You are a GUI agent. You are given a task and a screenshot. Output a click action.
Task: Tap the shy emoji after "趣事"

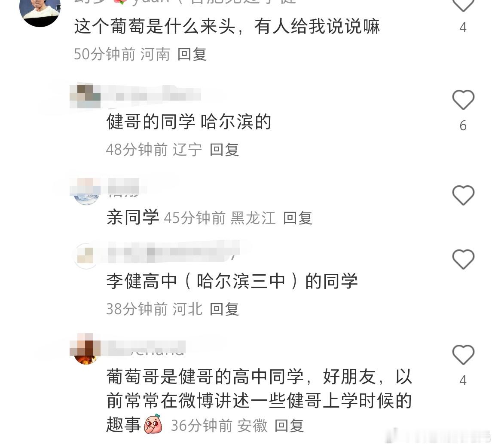click(153, 424)
